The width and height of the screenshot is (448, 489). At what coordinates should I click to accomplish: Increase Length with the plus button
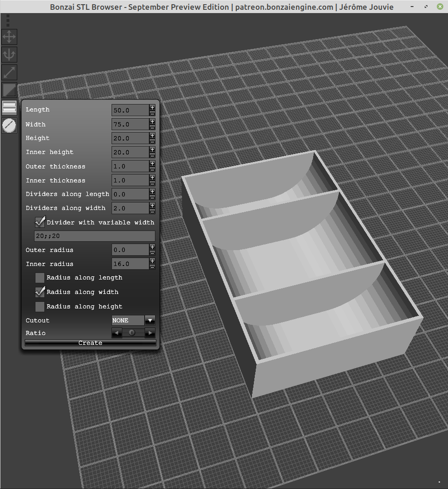152,107
